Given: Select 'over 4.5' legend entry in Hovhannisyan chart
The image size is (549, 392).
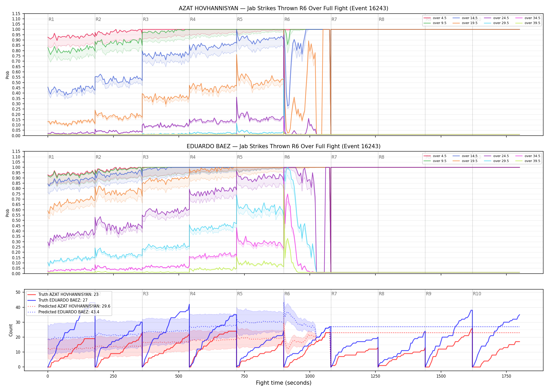Looking at the screenshot, I should 435,18.
